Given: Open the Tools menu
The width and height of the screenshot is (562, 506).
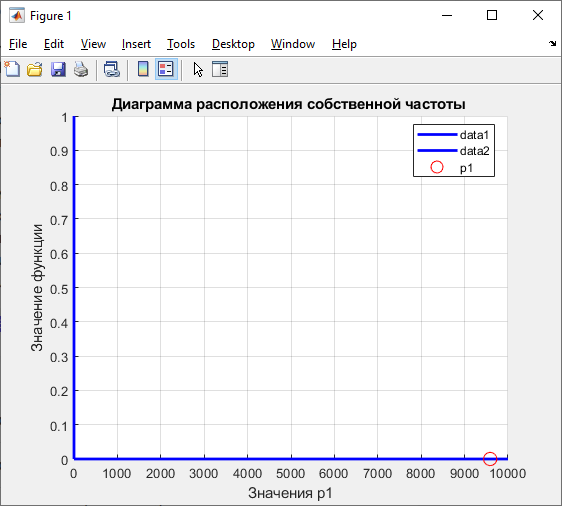Looking at the screenshot, I should (x=181, y=44).
